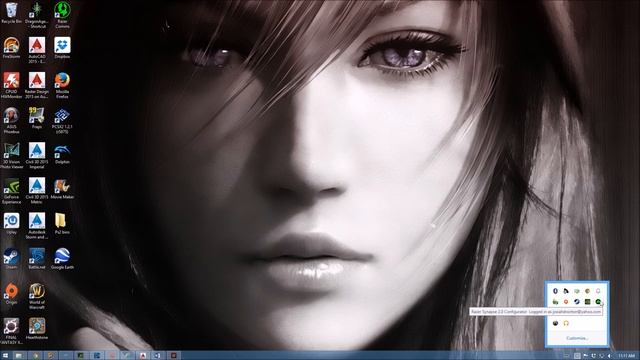The image size is (640, 360).
Task: Click the taskbar clock showing time
Action: pos(627,356)
